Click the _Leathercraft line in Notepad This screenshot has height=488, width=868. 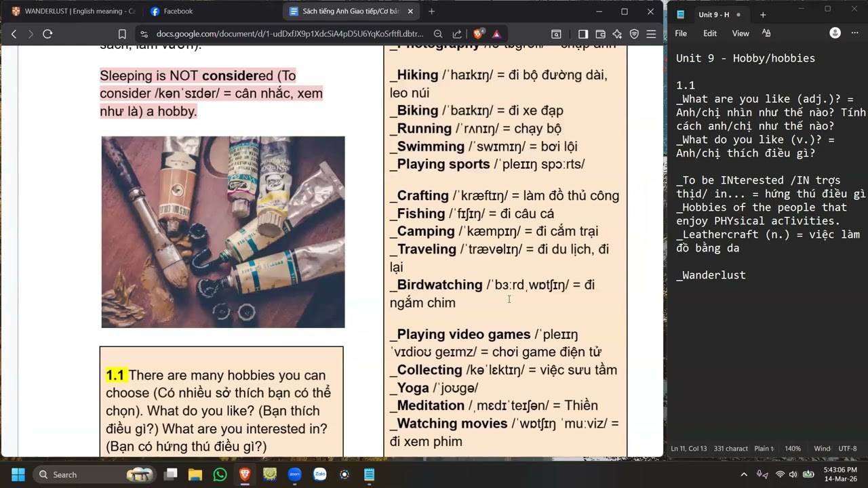768,241
